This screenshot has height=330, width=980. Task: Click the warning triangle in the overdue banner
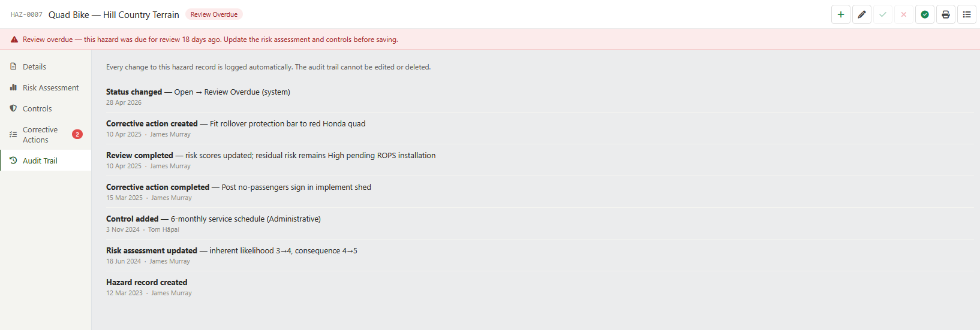(x=14, y=40)
